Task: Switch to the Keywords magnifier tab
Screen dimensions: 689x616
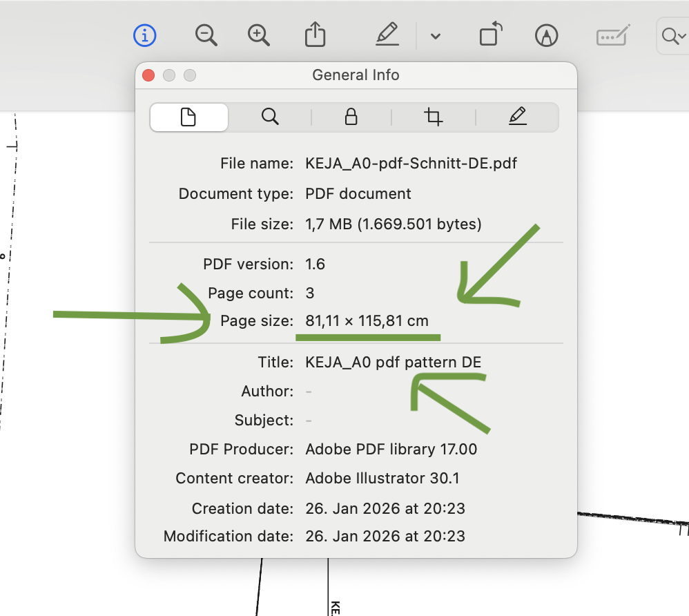Action: click(270, 117)
